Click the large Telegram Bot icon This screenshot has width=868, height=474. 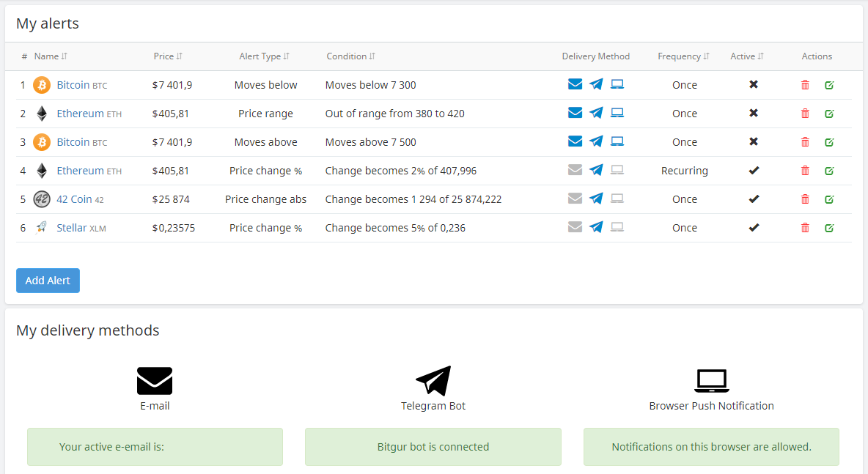pos(433,381)
